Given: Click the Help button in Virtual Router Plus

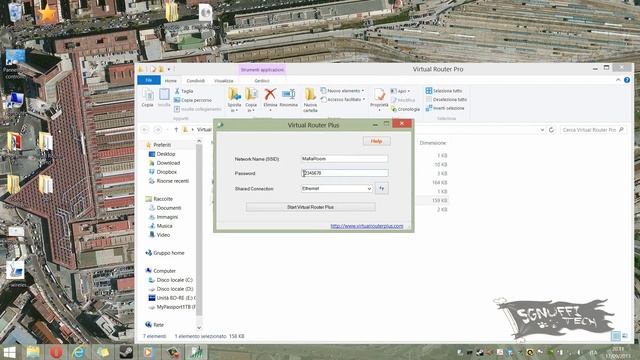Looking at the screenshot, I should point(376,141).
